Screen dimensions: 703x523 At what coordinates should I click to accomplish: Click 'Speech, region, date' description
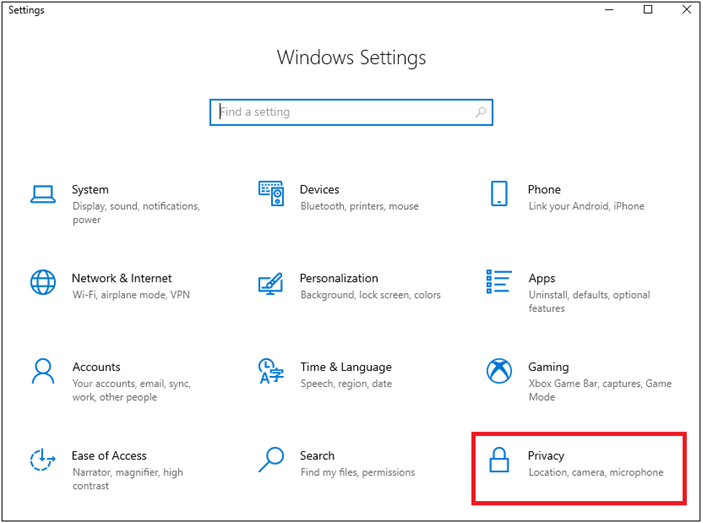(346, 384)
